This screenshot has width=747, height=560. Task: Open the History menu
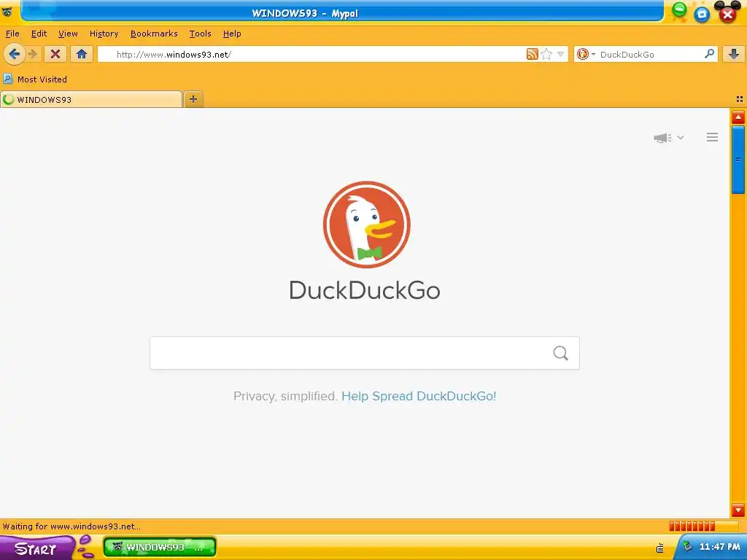click(x=104, y=34)
